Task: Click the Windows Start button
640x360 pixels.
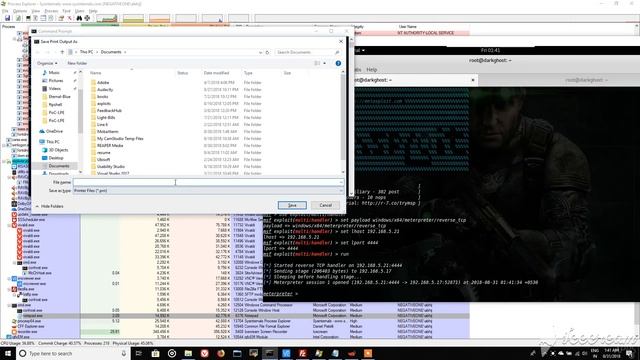Action: tap(7, 353)
